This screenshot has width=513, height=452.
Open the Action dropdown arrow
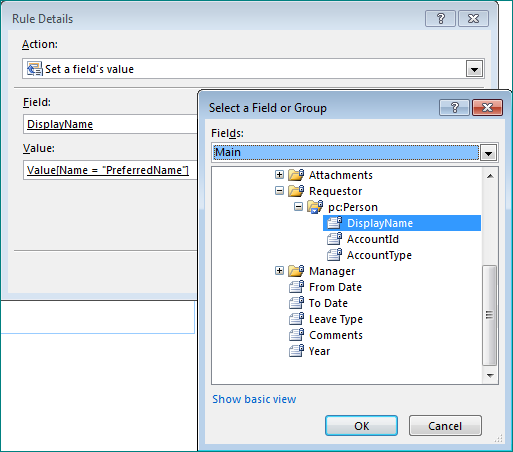pos(474,69)
